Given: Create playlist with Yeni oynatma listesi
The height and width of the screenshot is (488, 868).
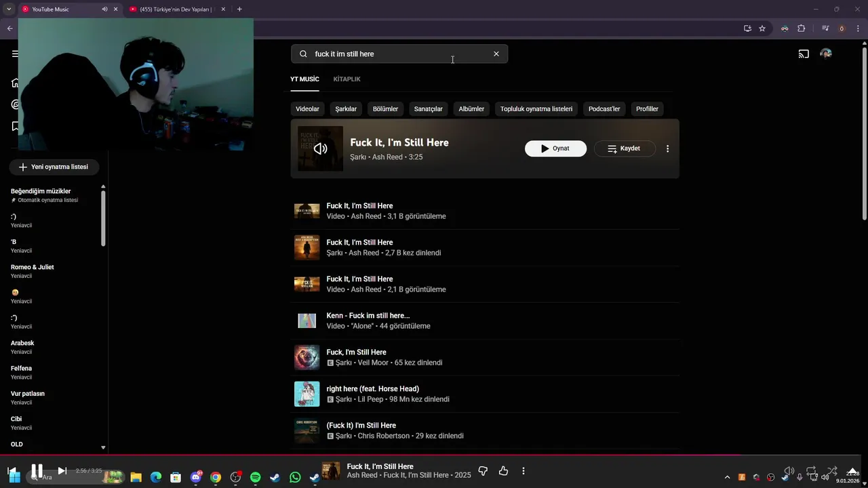Looking at the screenshot, I should coord(54,167).
